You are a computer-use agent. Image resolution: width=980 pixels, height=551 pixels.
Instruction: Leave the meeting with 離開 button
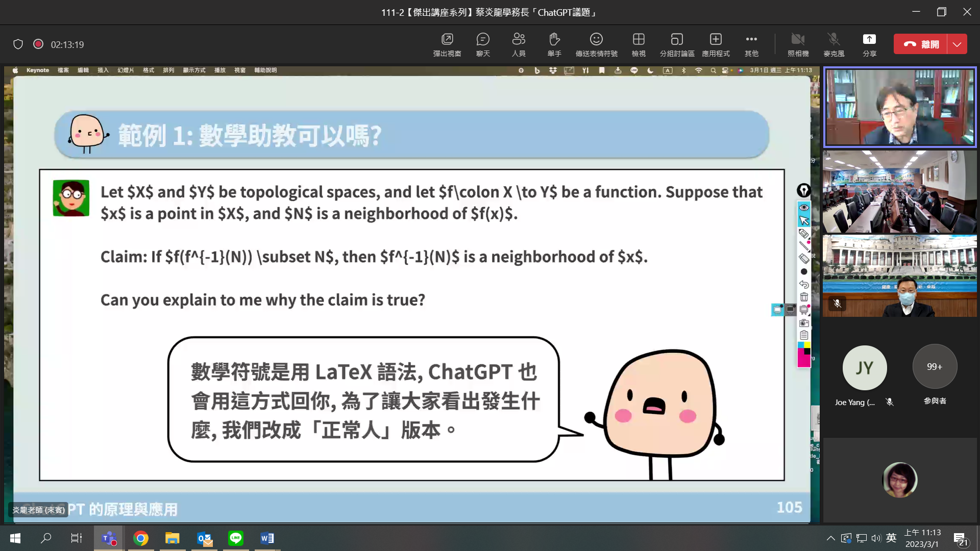coord(920,44)
